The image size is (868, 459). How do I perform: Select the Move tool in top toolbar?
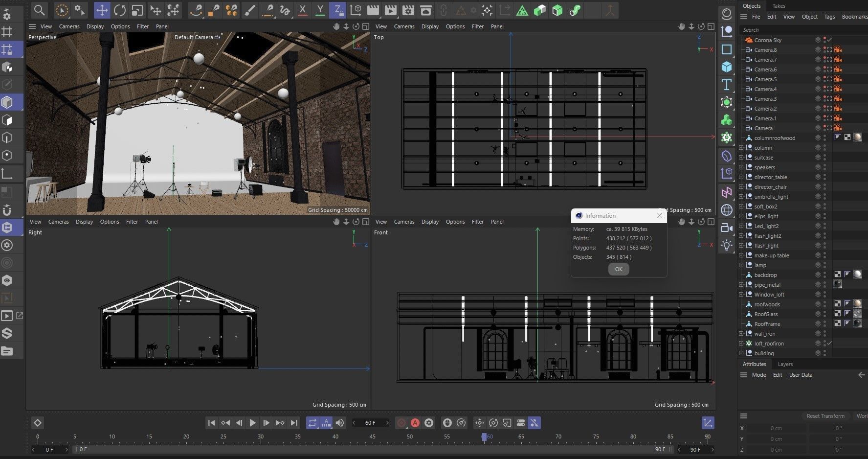tap(102, 10)
